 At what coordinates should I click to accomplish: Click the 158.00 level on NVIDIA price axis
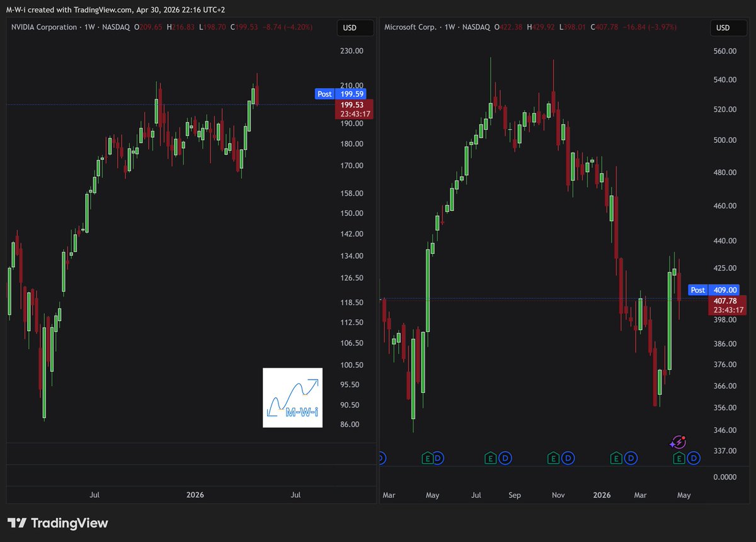pos(352,193)
